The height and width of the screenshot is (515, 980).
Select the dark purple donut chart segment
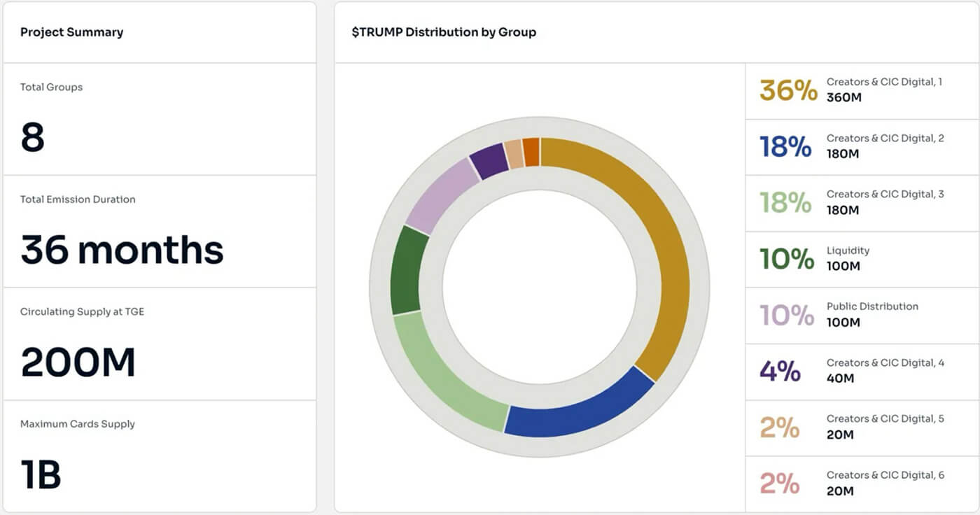coord(488,160)
